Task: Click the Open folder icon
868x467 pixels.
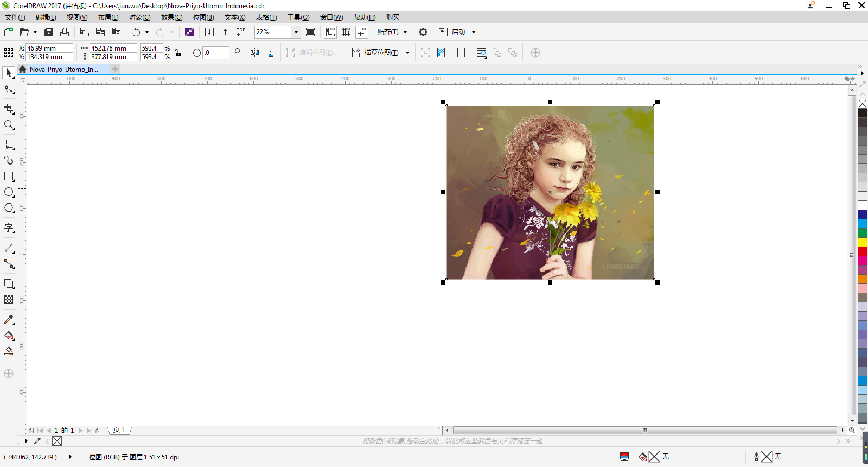Action: point(24,32)
